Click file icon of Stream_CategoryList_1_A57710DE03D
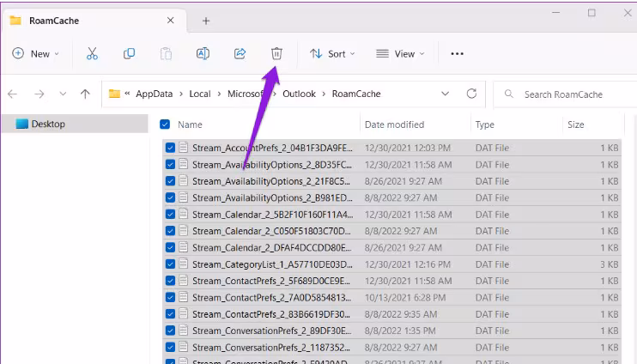The height and width of the screenshot is (364, 637). point(184,264)
